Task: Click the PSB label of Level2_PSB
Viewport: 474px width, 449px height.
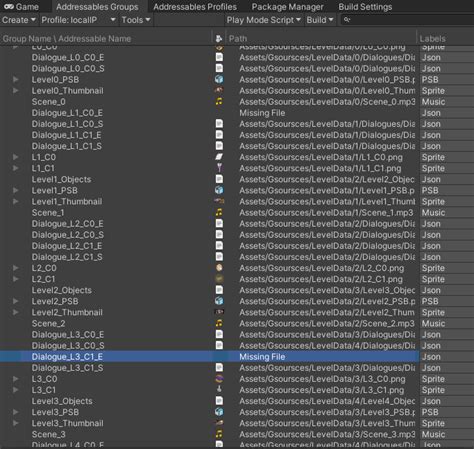Action: tap(430, 301)
